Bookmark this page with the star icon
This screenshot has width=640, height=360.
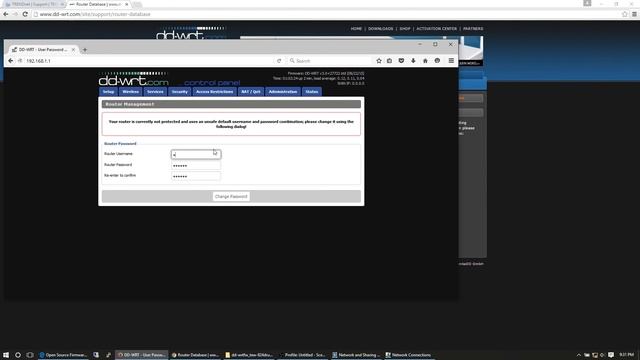click(379, 61)
